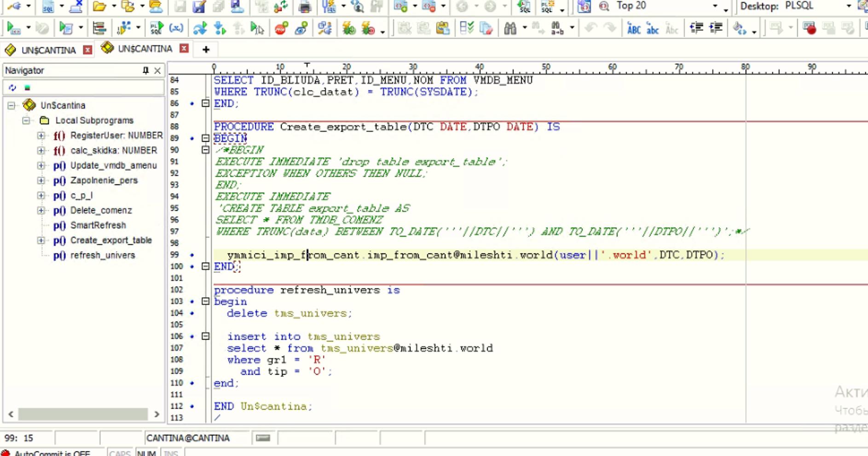Open the Desktop PLSQL dropdown
868x456 pixels.
click(849, 6)
